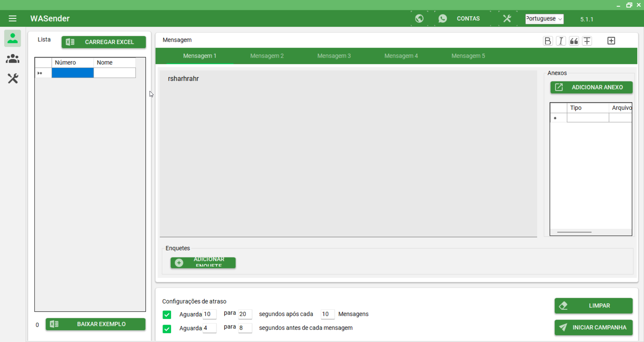Switch to Mensagem 2 tab
The height and width of the screenshot is (342, 644).
point(267,56)
